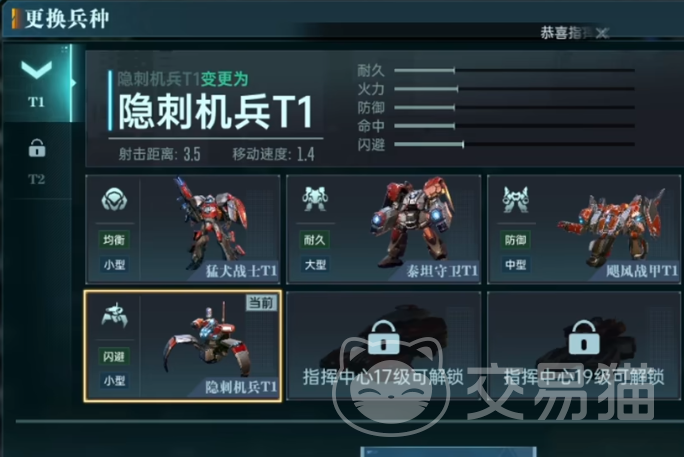This screenshot has width=684, height=457.
Task: Select the 泰坦守卫T1 unit card
Action: point(384,229)
